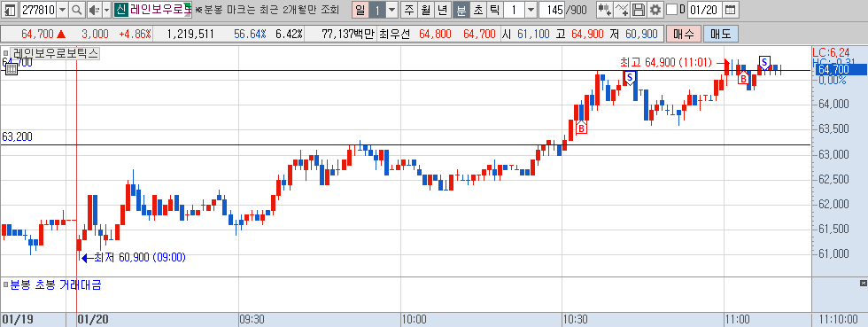Toggle the 레인보우로보틱스 chart legend marker

click(5, 54)
